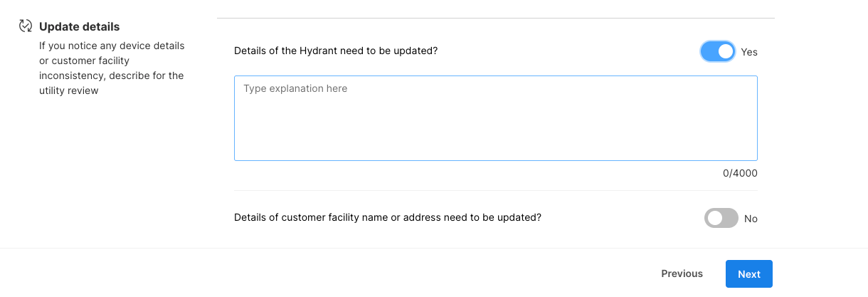Select the 'Update details' section heading
Viewport: 868px width, 297px height.
pos(79,26)
